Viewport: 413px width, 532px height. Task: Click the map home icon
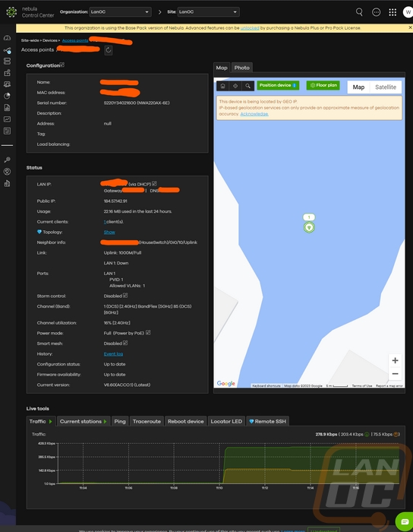pos(222,86)
